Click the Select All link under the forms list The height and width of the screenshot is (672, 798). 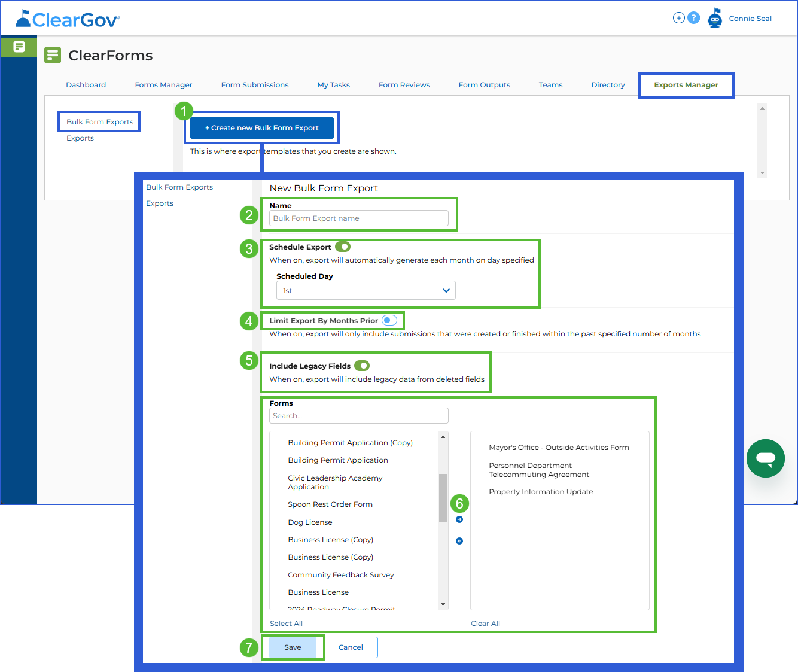pos(286,623)
